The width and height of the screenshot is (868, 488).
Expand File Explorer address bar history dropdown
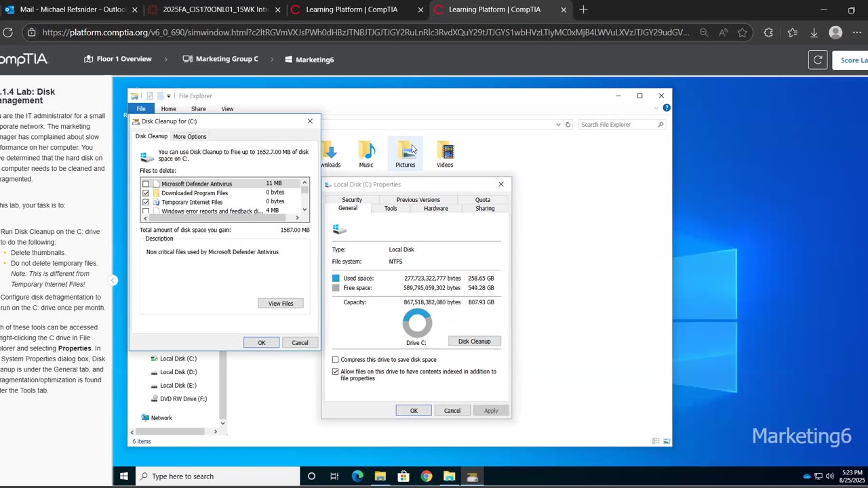(x=558, y=125)
